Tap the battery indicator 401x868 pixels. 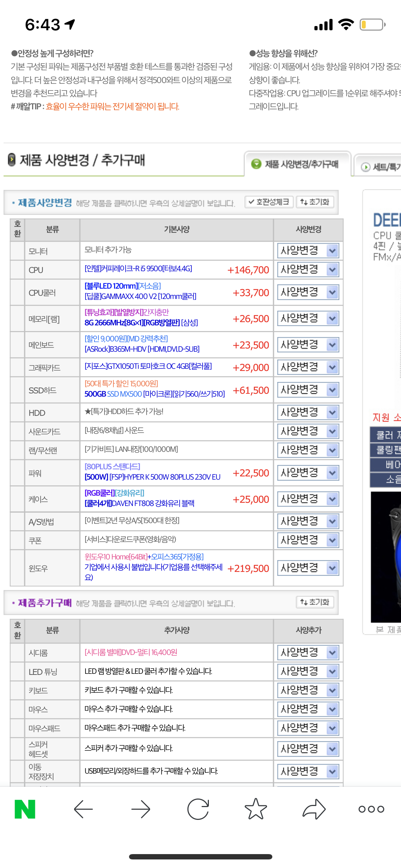click(373, 25)
